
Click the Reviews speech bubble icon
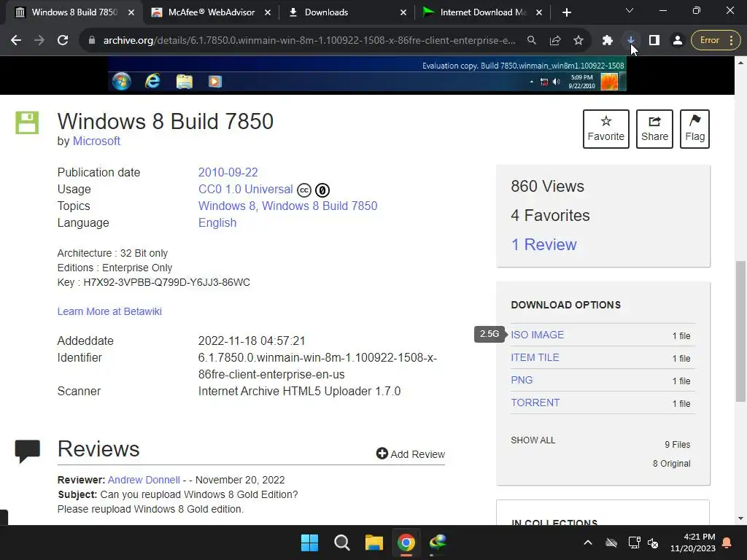(28, 451)
